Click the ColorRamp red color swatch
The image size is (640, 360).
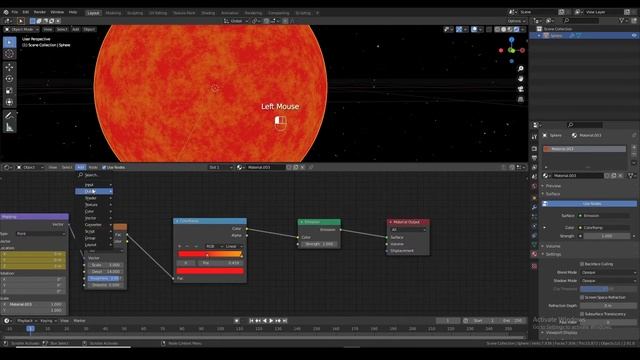[x=210, y=271]
